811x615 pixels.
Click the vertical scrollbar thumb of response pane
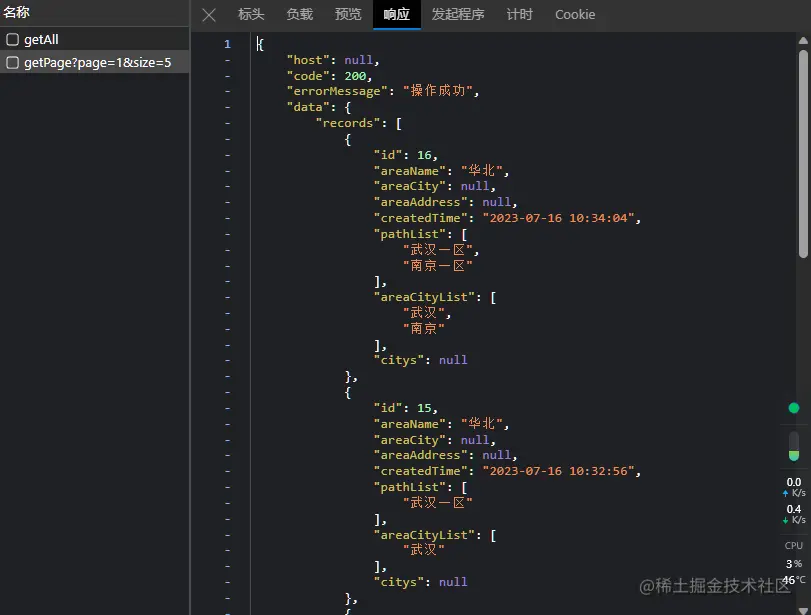pos(803,154)
